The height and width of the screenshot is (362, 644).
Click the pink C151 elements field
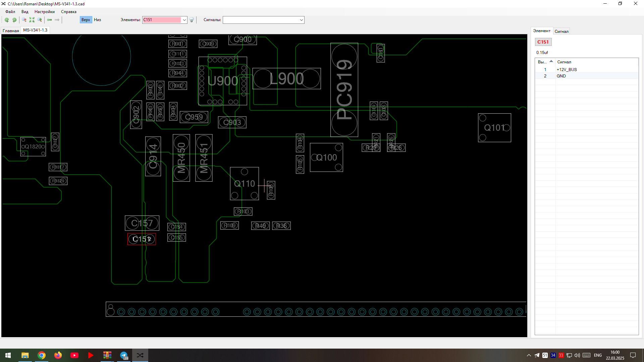click(x=162, y=20)
